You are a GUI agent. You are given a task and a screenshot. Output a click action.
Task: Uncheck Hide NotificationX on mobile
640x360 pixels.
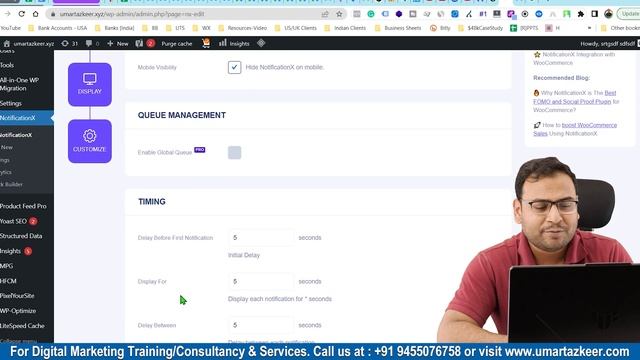[x=234, y=67]
